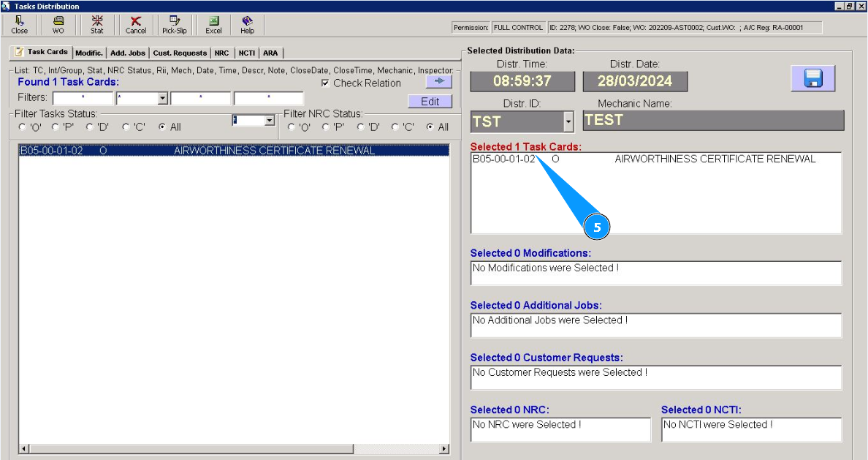Click the blue arrow button beside Check Relation

[439, 81]
